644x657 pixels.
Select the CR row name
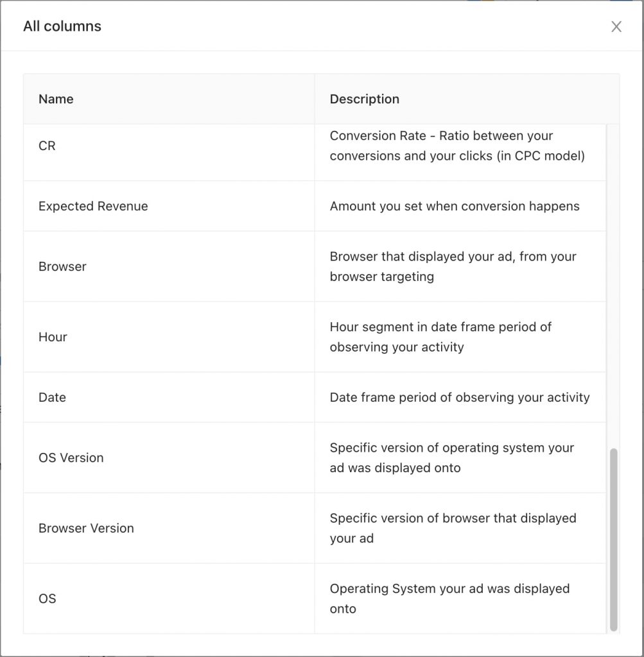pos(47,146)
